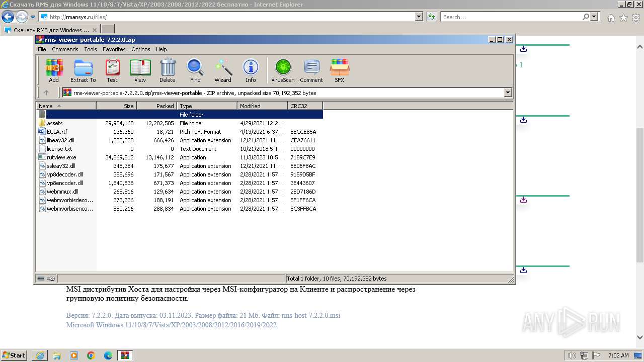644x362 pixels.
Task: Click the Add toolbar icon in WinRAR
Action: coord(54,70)
